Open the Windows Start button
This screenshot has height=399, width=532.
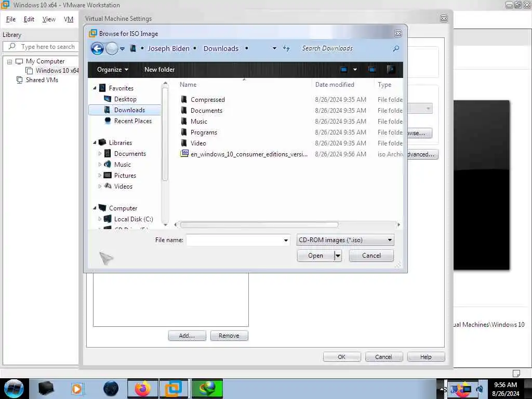(14, 389)
